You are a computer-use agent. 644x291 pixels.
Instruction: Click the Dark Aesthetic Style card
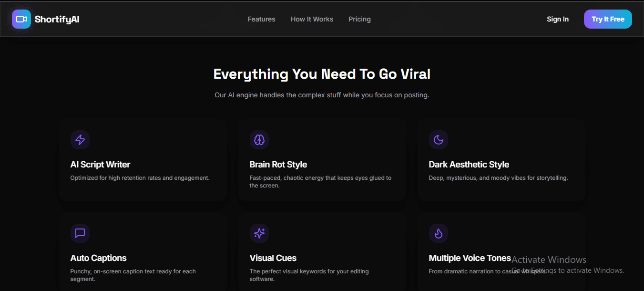click(x=501, y=160)
